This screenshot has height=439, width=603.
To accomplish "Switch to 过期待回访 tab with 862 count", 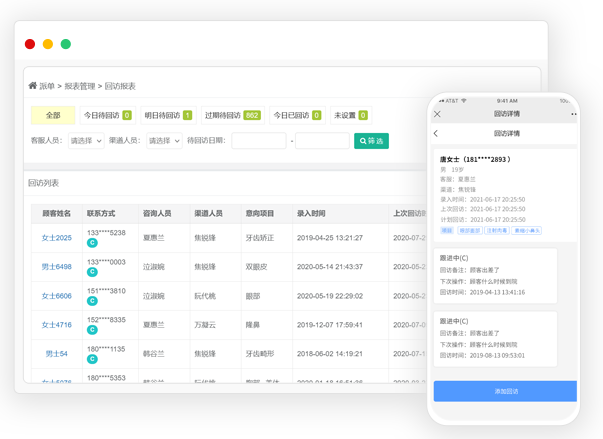I will pyautogui.click(x=232, y=115).
